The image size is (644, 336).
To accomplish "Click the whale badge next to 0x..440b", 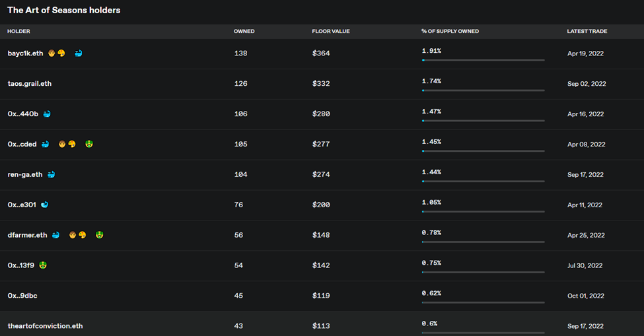I will pyautogui.click(x=47, y=114).
